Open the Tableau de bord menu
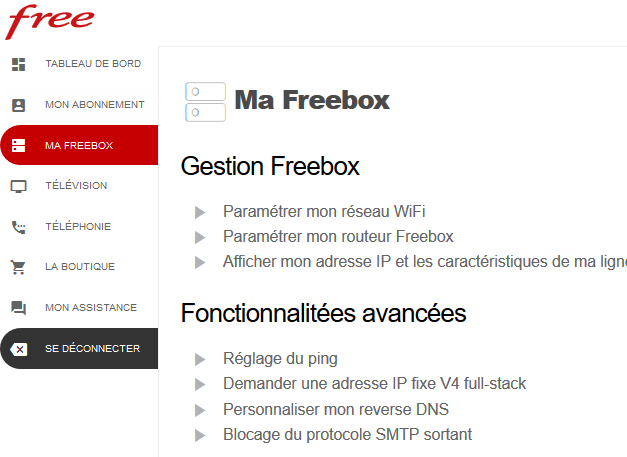This screenshot has height=457, width=627. 93,64
